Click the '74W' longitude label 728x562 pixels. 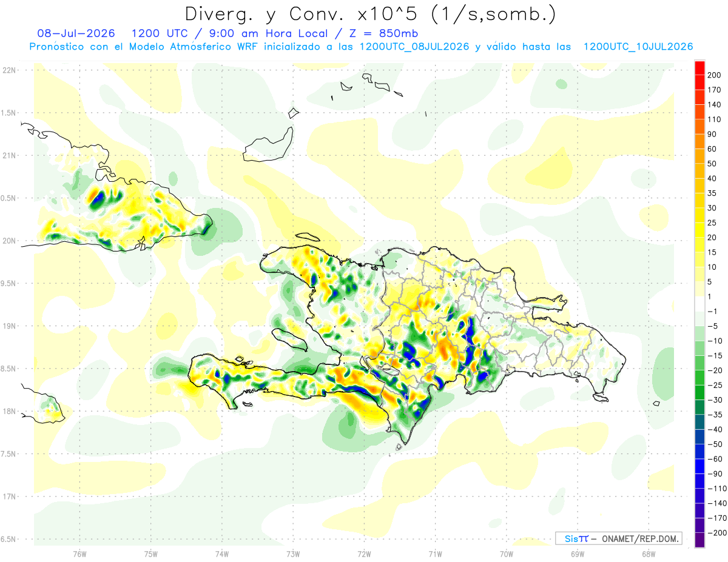click(222, 554)
